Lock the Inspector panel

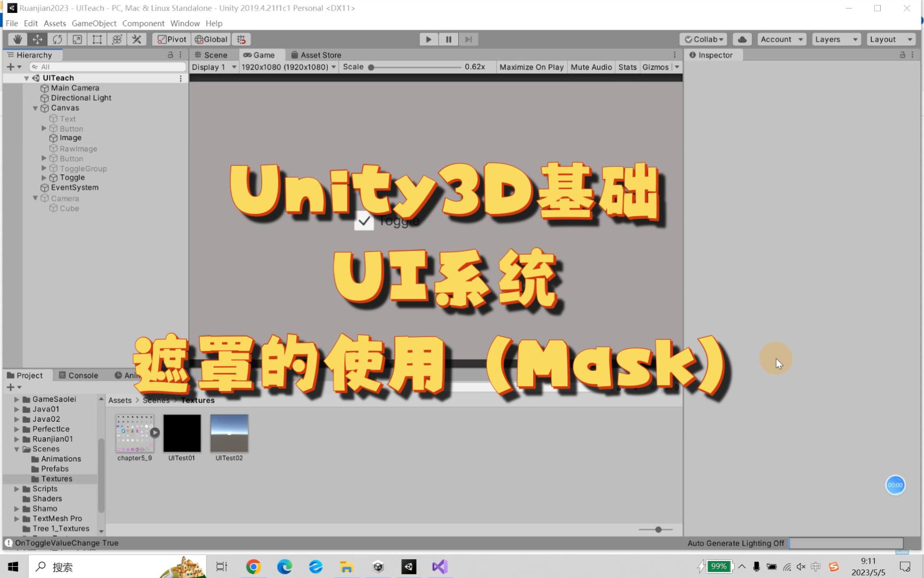[902, 55]
